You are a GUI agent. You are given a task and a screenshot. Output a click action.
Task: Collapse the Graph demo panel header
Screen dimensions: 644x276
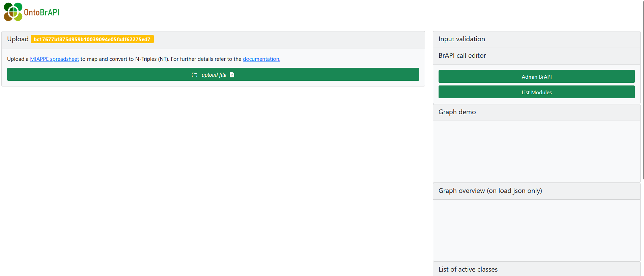[x=536, y=112]
